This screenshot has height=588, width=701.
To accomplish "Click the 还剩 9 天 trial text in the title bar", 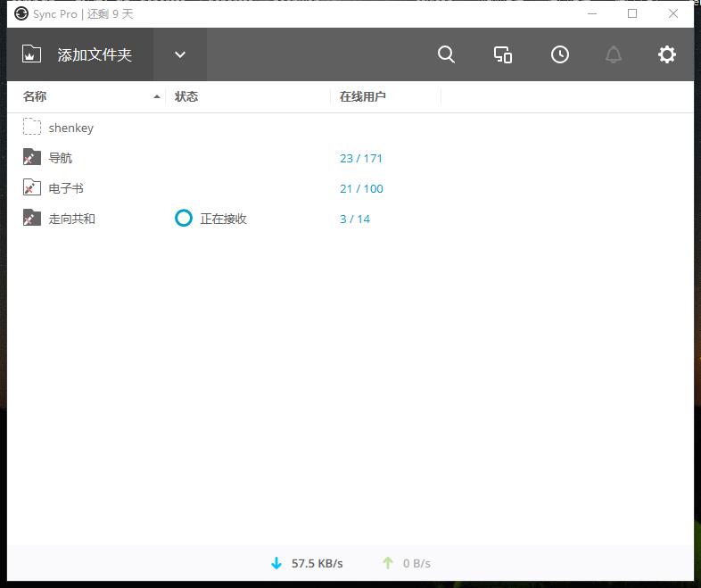I will click(110, 14).
